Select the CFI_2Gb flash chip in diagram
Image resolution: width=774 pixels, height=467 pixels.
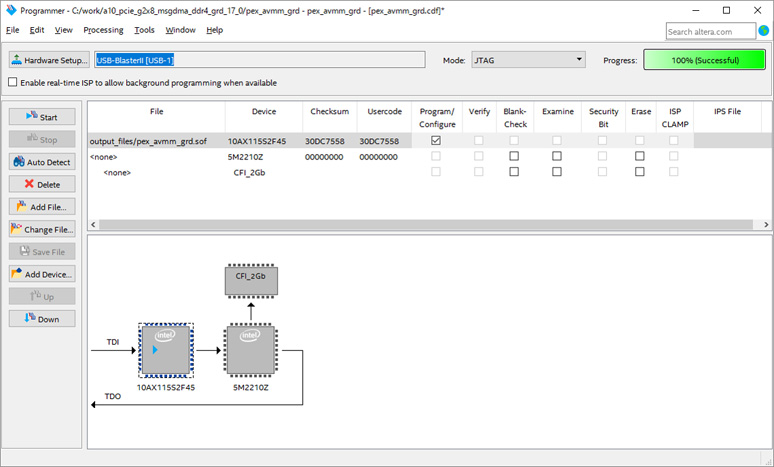pos(251,281)
